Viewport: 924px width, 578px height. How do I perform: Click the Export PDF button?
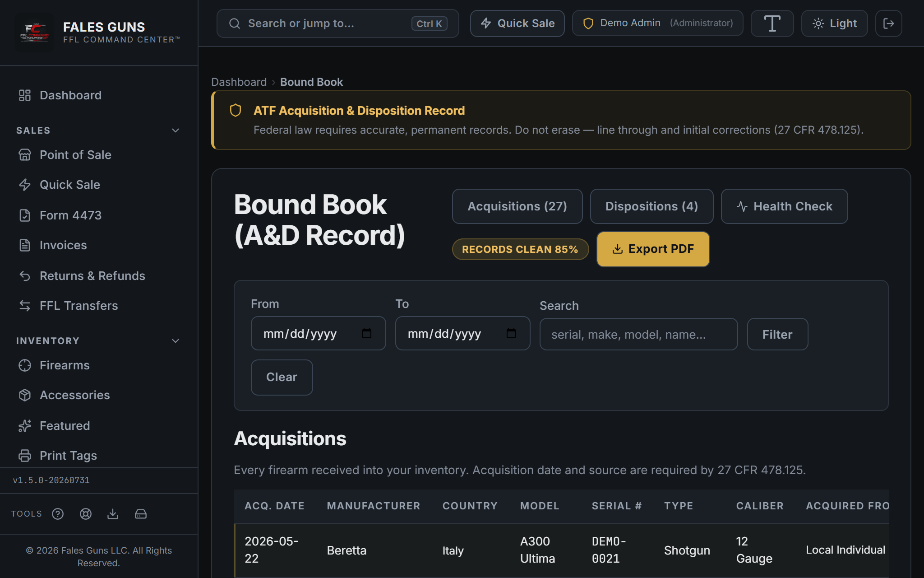(653, 249)
